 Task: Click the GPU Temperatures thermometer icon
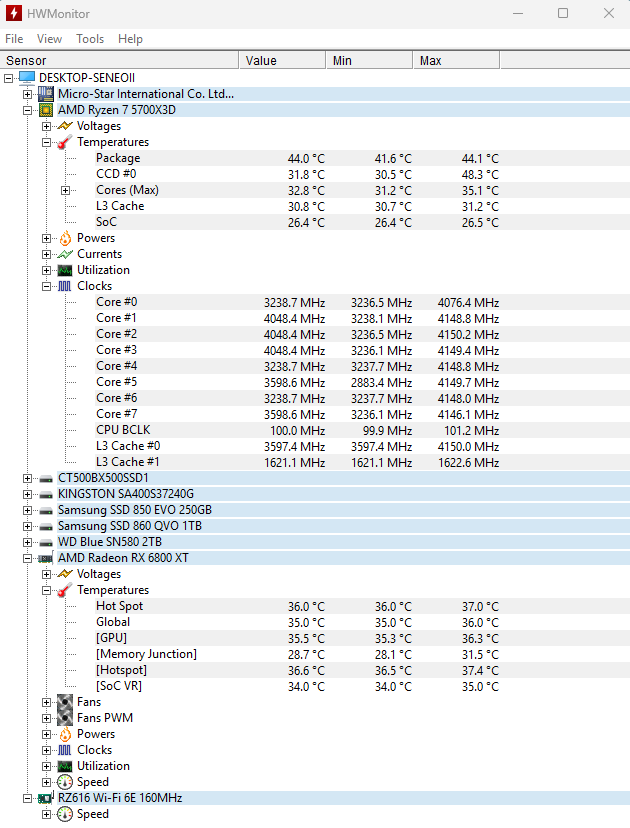click(x=65, y=590)
